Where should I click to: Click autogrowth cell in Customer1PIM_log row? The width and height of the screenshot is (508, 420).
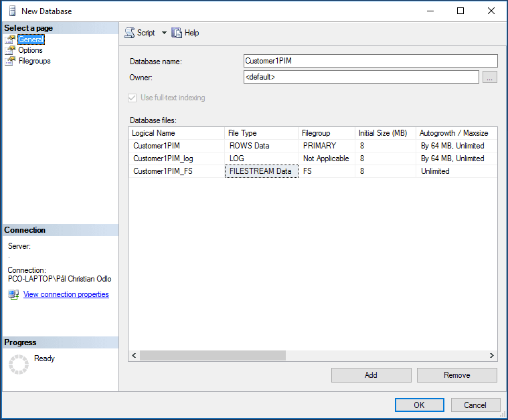click(456, 159)
